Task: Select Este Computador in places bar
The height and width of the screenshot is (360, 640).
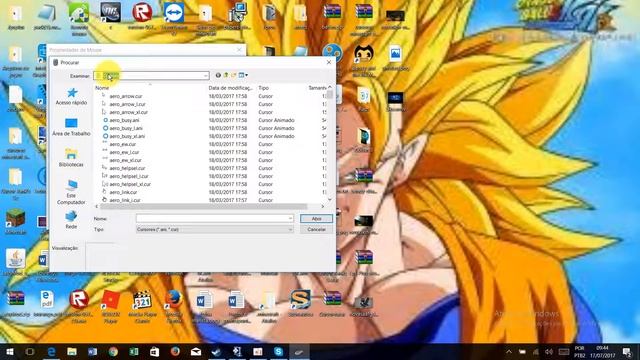Action: [x=71, y=192]
